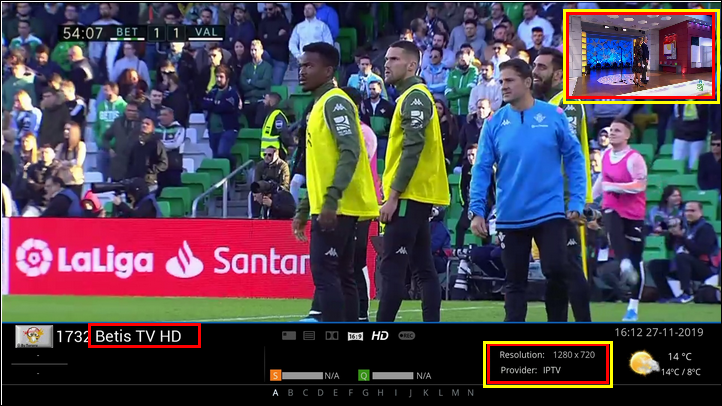Click the BET team label on scoreboard
This screenshot has width=722, height=406.
(127, 32)
